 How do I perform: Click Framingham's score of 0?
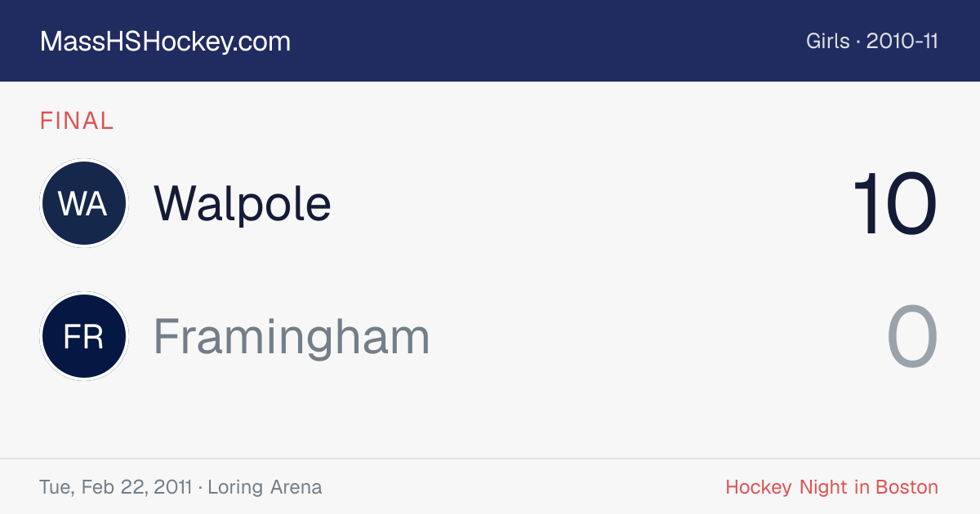click(912, 336)
